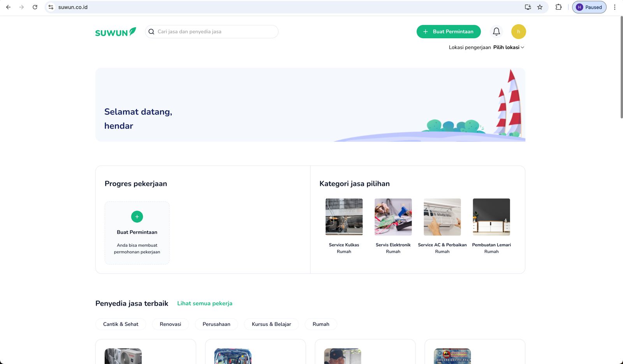Click the notification bell icon

pos(496,32)
